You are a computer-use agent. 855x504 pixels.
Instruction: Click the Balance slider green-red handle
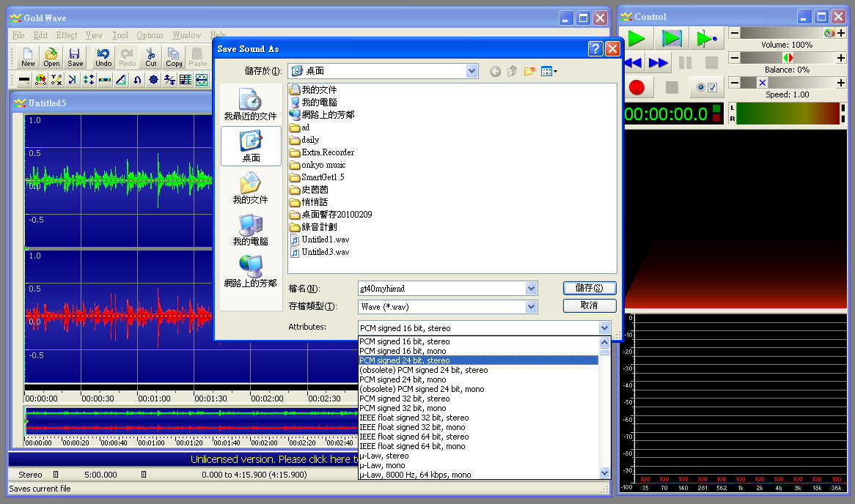788,58
